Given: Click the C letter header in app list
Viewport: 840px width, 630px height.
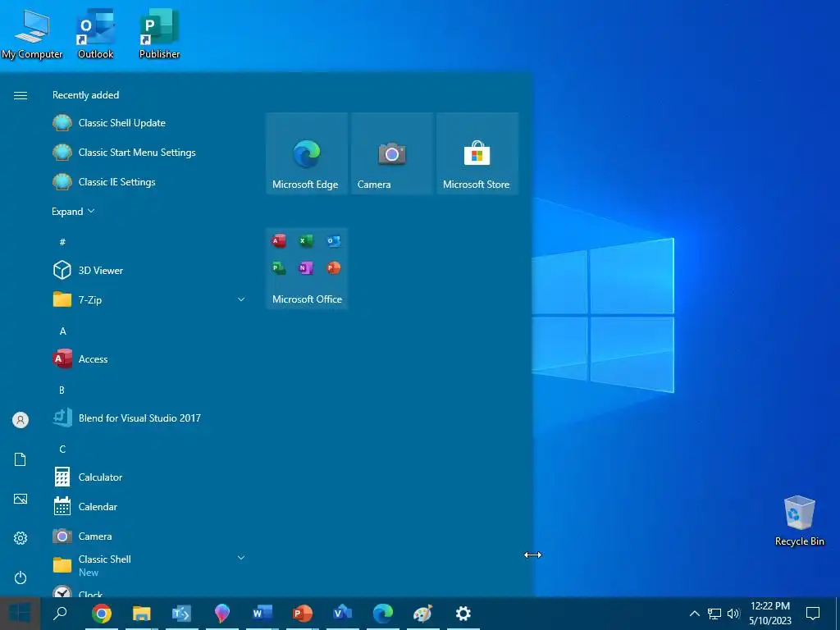Looking at the screenshot, I should point(62,449).
